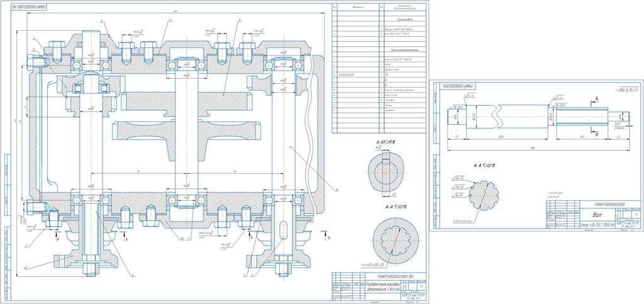
Task: Click the splined hub section on the assembly sheet
Action: (396, 240)
